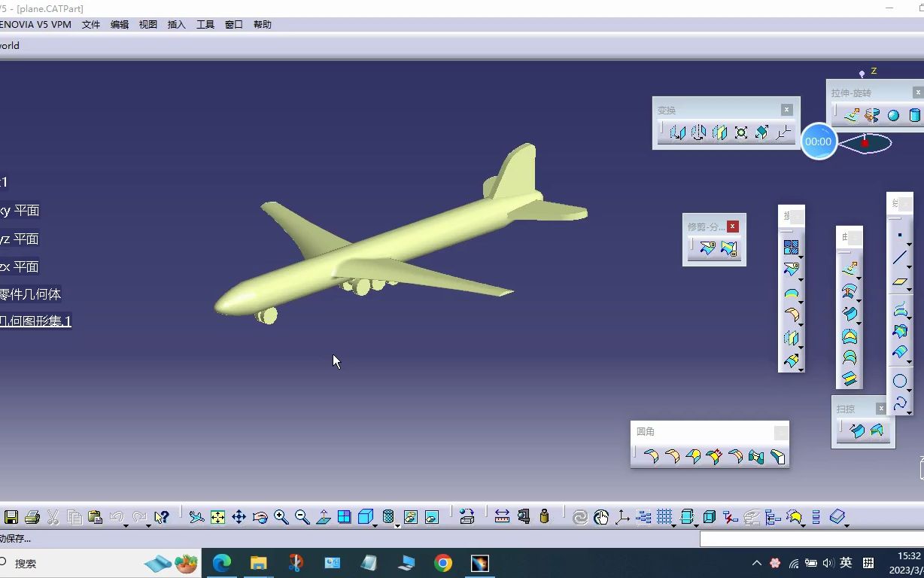Click the Rotate icon in 变换 toolbar
The width and height of the screenshot is (924, 578).
click(x=698, y=132)
